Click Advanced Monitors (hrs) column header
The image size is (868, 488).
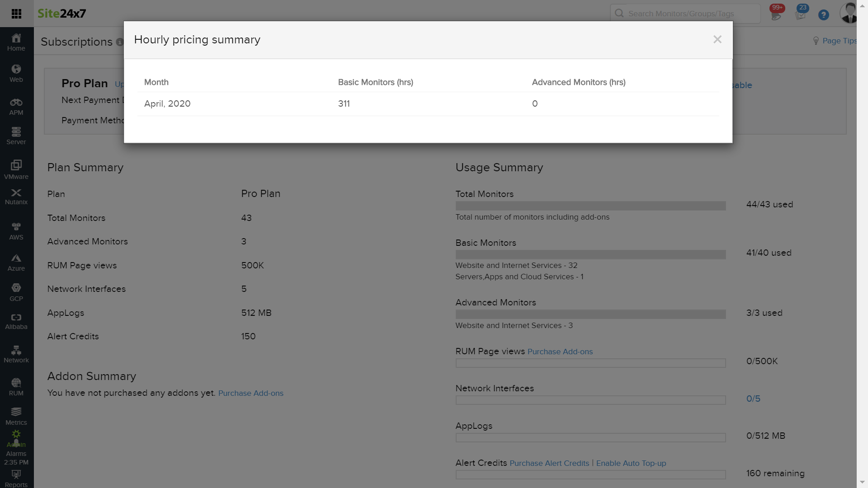[x=579, y=82]
